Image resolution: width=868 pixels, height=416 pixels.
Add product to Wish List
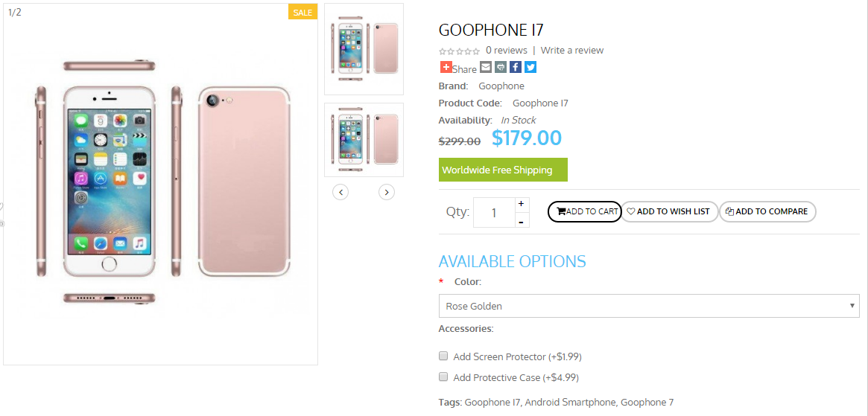click(x=669, y=211)
